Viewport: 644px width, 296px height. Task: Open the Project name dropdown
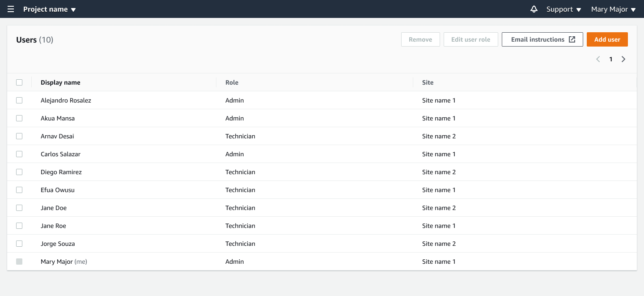point(49,9)
